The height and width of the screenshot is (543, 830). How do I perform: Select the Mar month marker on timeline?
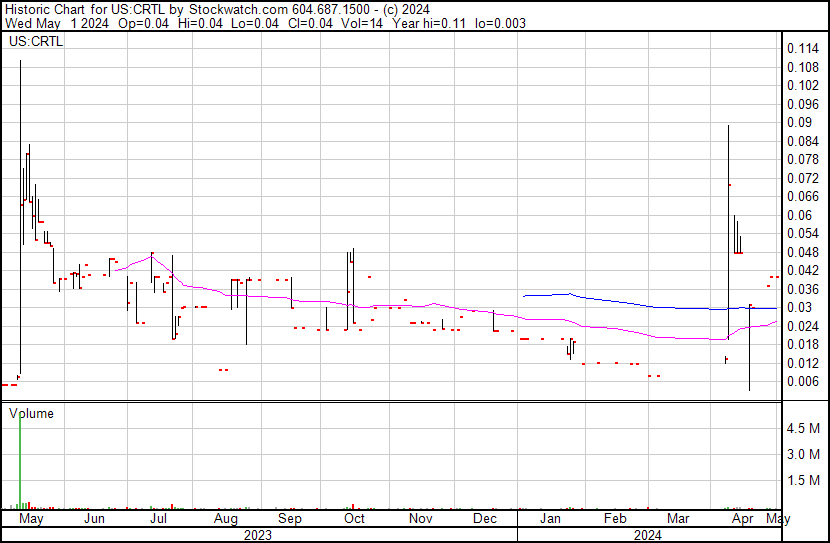(678, 519)
